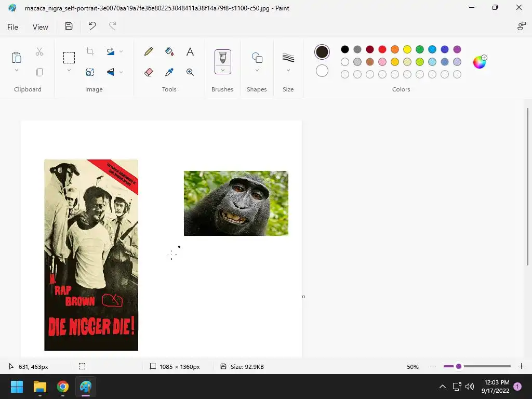Click the Paste clipboard icon
This screenshot has height=399, width=532.
(16, 57)
